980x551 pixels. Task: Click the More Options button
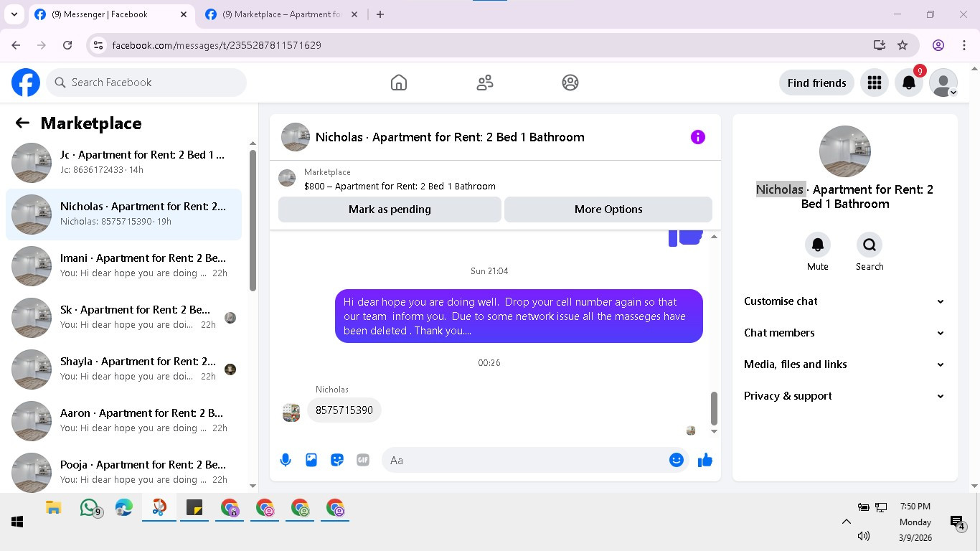608,209
